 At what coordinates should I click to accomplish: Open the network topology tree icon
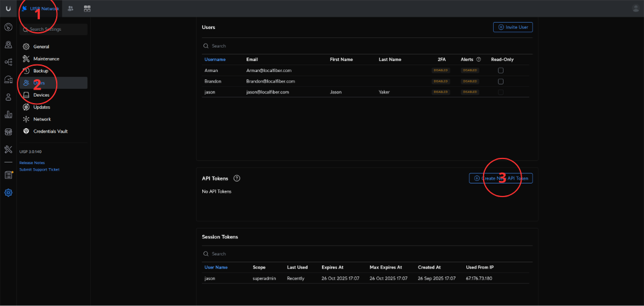point(8,62)
